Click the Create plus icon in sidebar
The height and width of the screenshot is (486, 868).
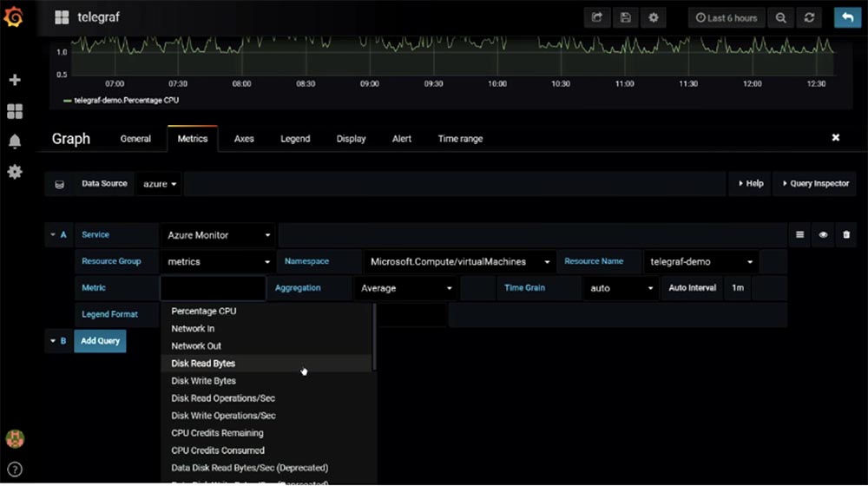(15, 80)
